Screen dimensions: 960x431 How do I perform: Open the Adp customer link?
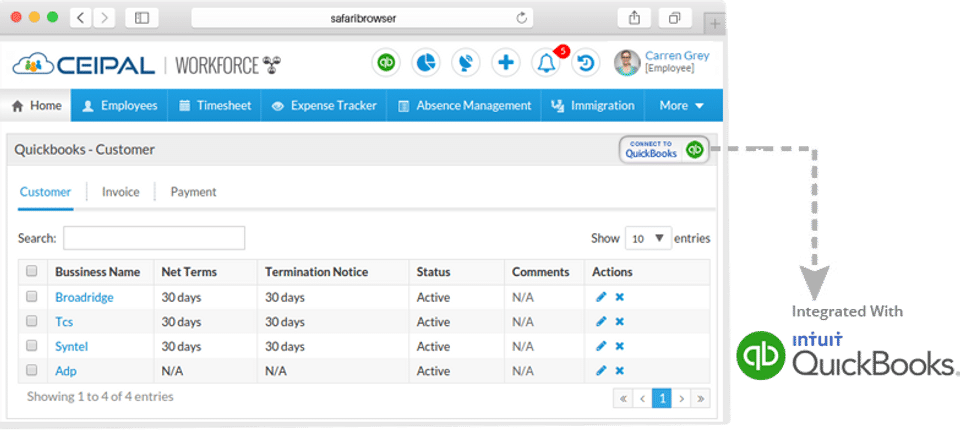tap(66, 370)
